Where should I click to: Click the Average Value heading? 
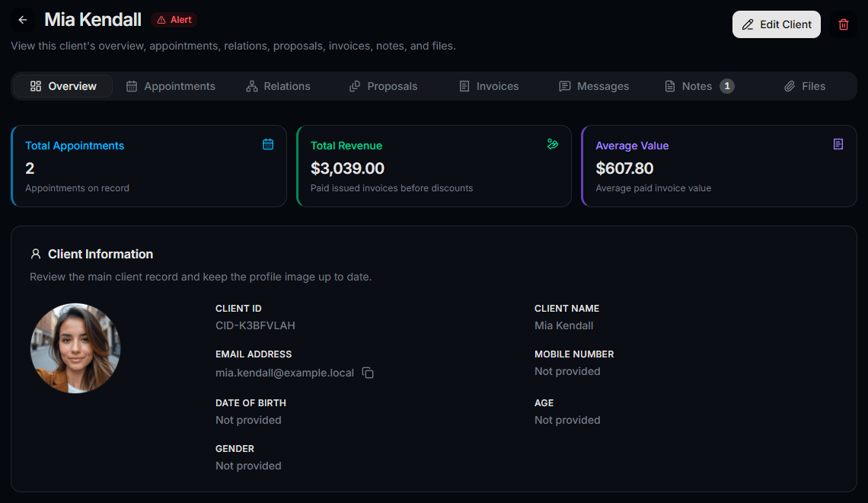click(632, 146)
